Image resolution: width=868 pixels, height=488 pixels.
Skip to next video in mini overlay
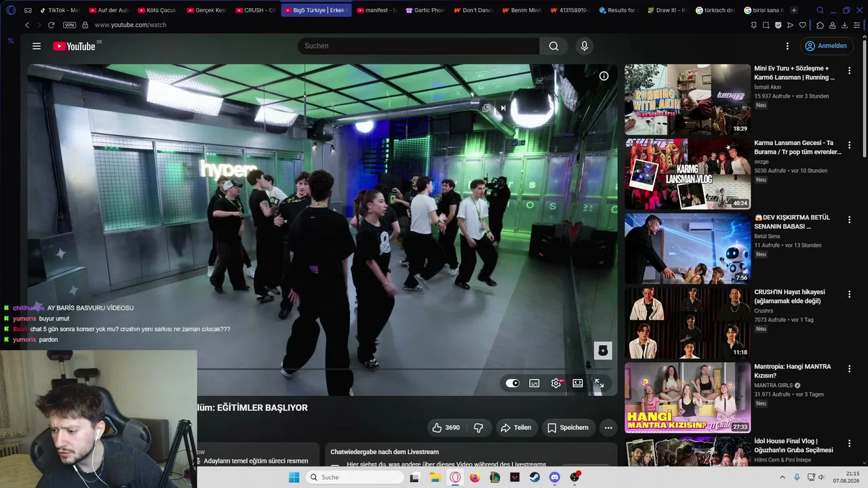[503, 108]
